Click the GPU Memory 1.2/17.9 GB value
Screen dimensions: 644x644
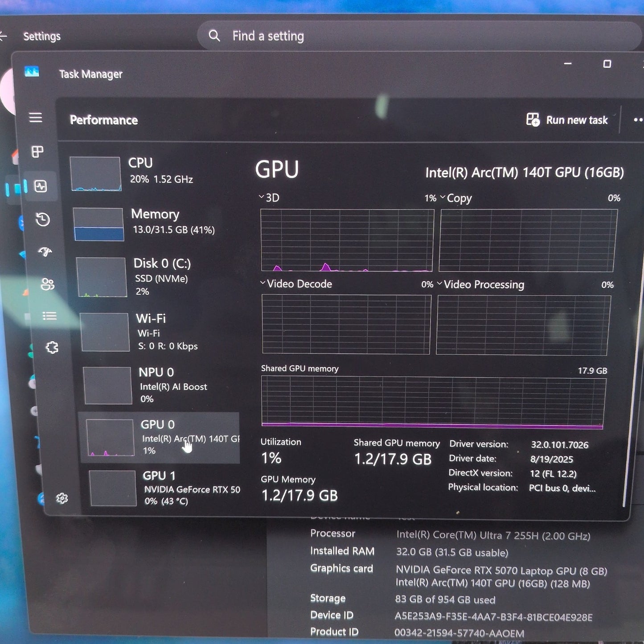[x=299, y=495]
